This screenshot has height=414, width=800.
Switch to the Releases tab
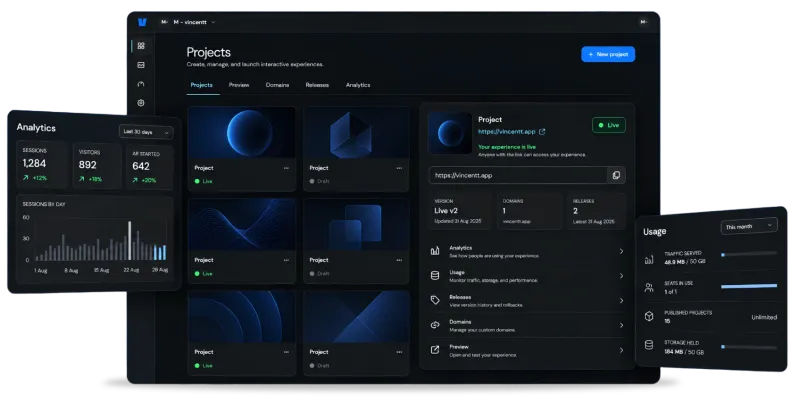(317, 85)
